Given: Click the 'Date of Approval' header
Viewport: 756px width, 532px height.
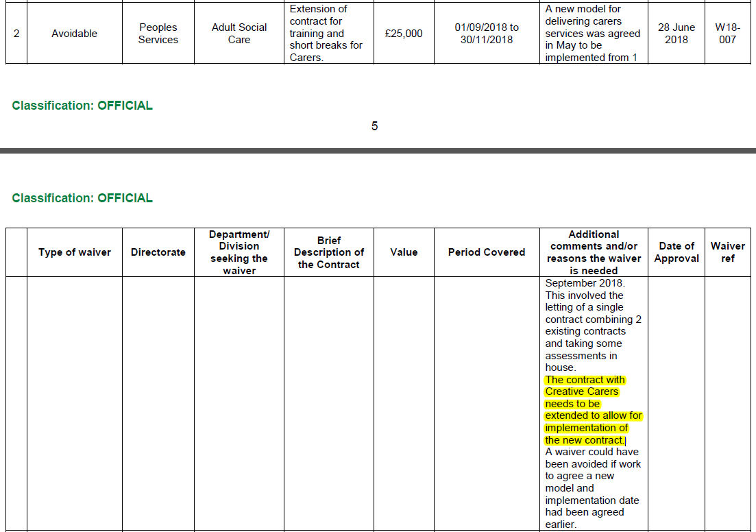Looking at the screenshot, I should (676, 252).
